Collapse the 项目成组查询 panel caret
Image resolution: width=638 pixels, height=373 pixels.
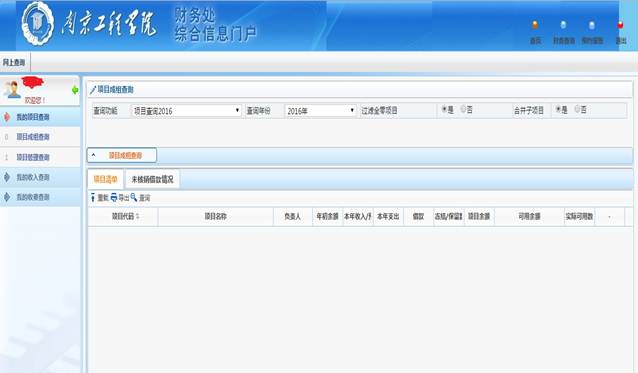click(94, 155)
